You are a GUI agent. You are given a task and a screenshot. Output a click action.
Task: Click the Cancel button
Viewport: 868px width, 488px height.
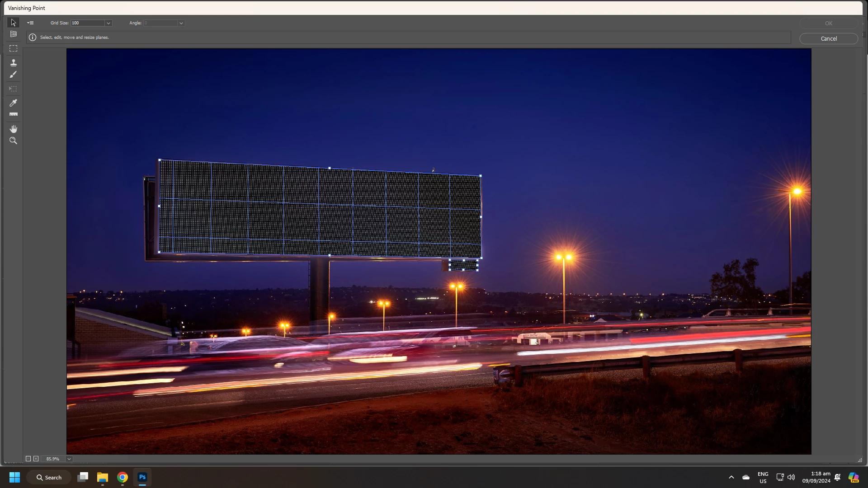pyautogui.click(x=828, y=39)
